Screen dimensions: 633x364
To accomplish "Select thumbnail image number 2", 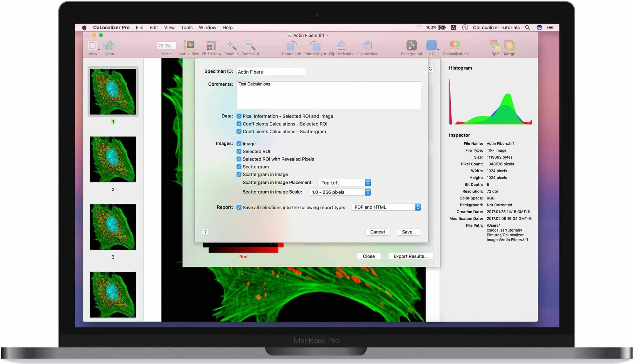I will click(x=113, y=160).
